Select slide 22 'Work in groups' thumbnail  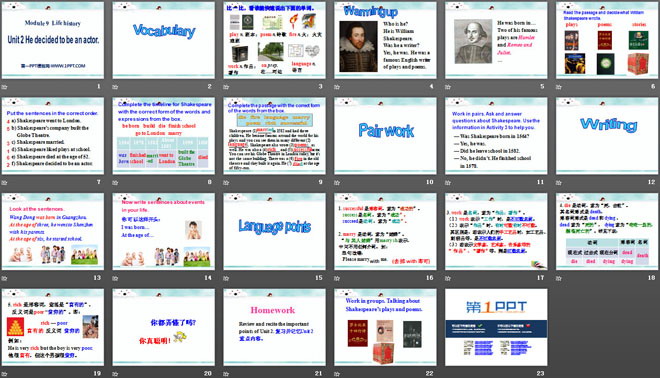[385, 327]
